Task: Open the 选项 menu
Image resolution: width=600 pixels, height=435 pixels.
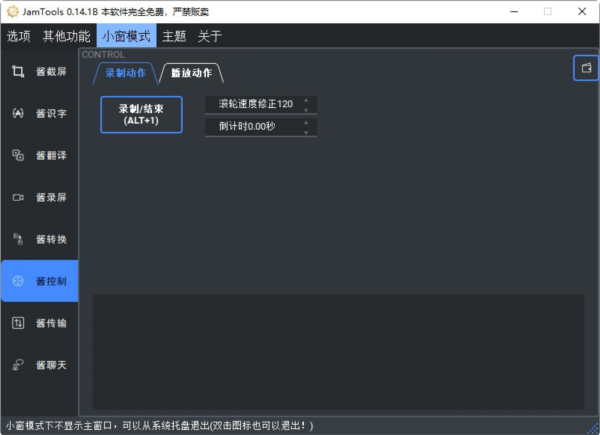Action: click(18, 36)
